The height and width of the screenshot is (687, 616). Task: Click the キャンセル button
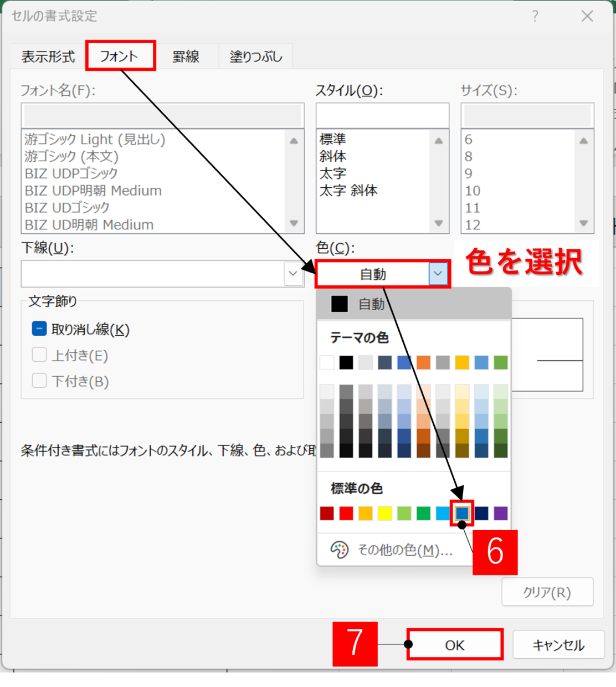[558, 645]
